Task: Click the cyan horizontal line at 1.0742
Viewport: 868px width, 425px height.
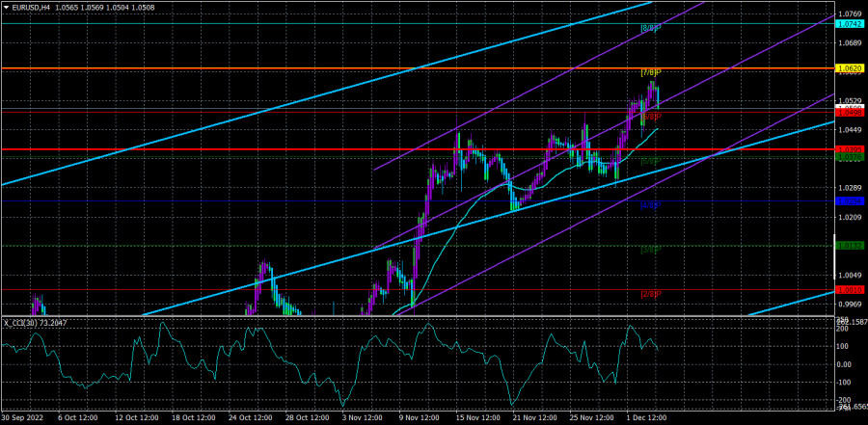Action: 289,24
